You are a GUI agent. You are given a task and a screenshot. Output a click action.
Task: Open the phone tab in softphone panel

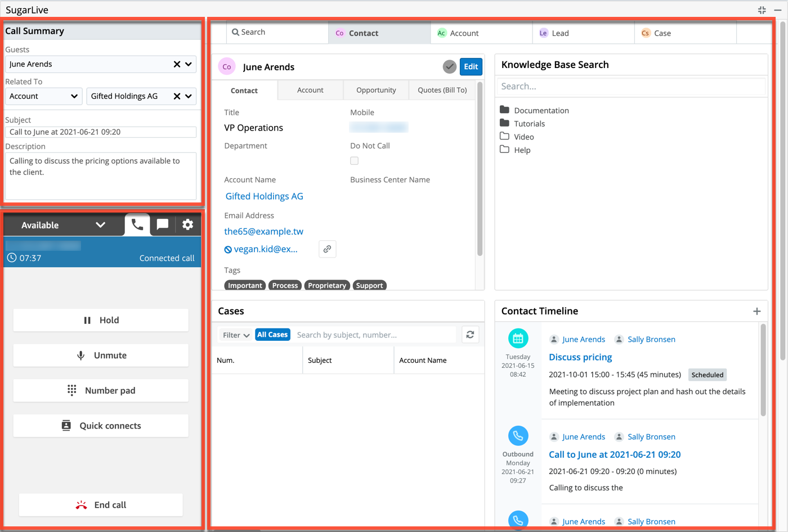(x=137, y=225)
